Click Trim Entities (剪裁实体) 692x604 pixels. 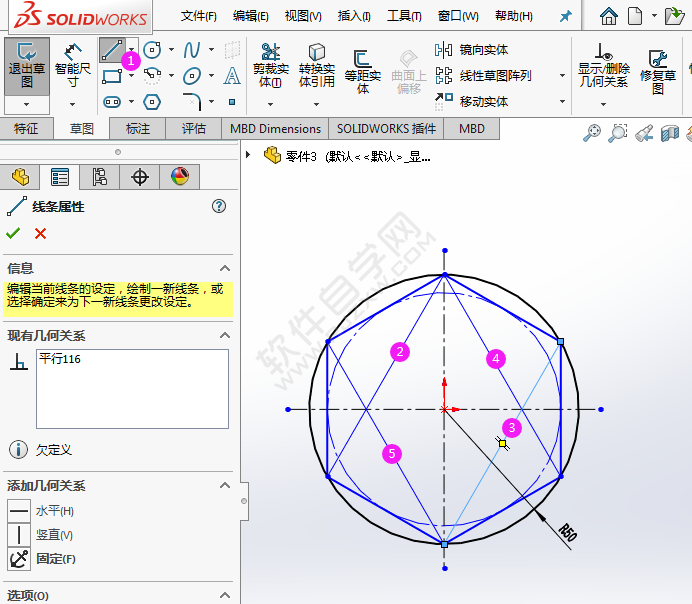(x=271, y=66)
